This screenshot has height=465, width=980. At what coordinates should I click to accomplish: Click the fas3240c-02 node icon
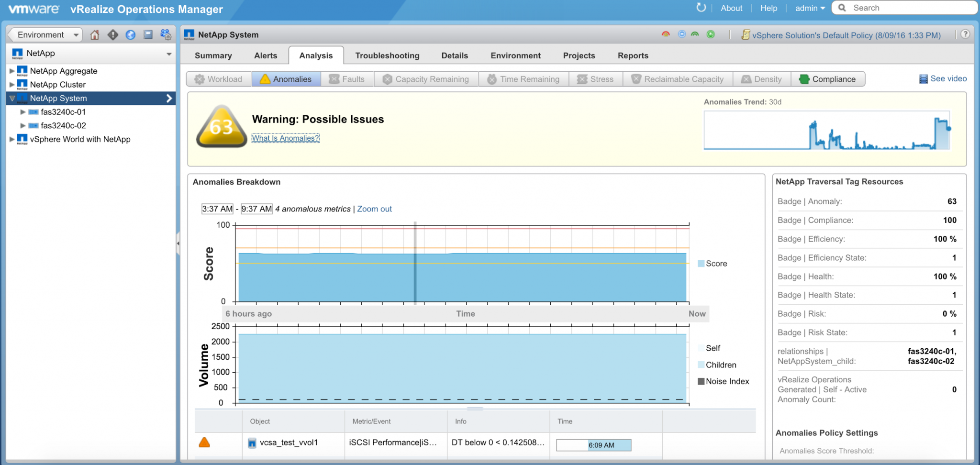pos(33,126)
